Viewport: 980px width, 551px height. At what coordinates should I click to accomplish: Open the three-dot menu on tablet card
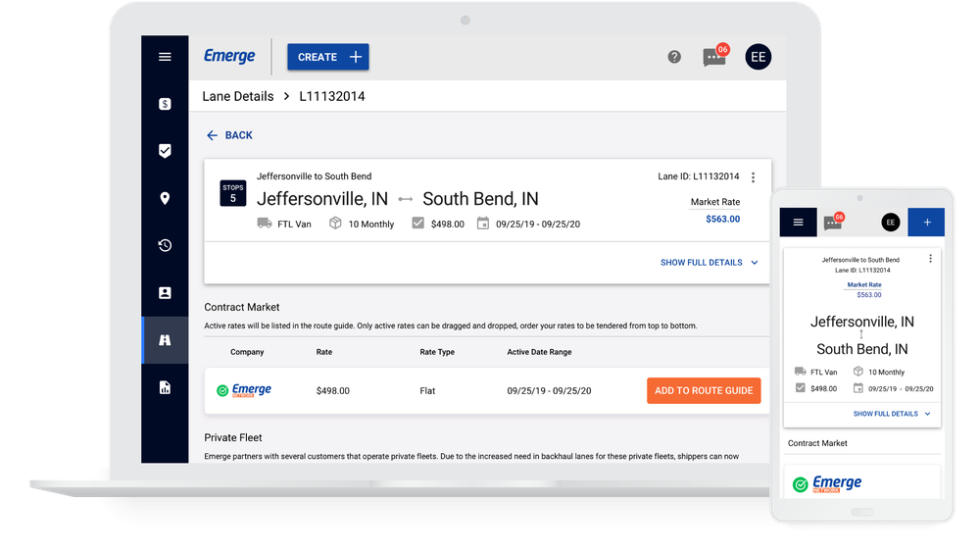(x=931, y=259)
